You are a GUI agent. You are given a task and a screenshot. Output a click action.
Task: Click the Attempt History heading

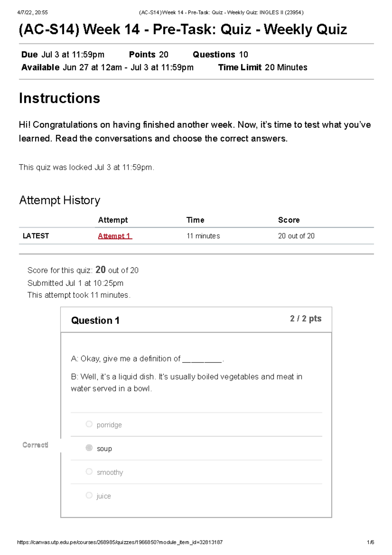tap(59, 200)
